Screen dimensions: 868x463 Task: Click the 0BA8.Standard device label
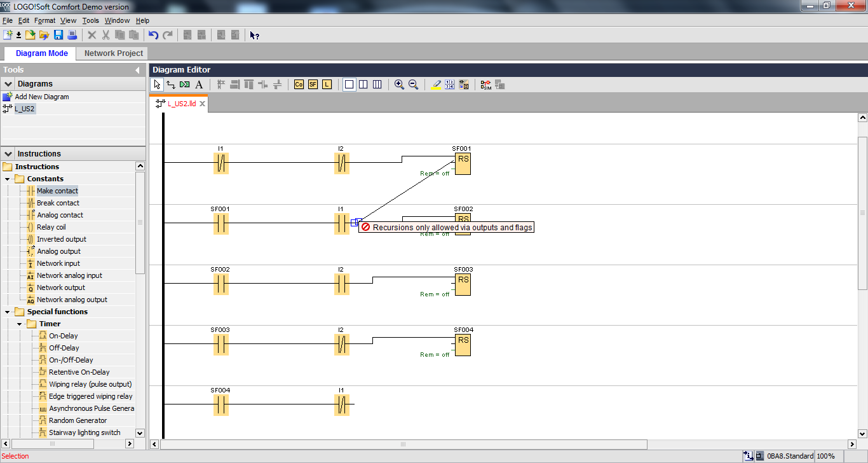(790, 456)
